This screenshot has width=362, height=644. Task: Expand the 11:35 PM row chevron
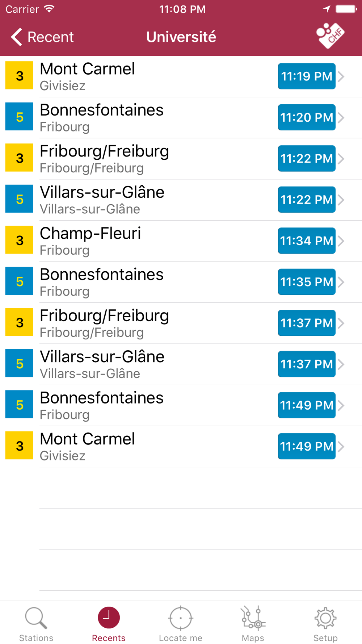pyautogui.click(x=341, y=282)
